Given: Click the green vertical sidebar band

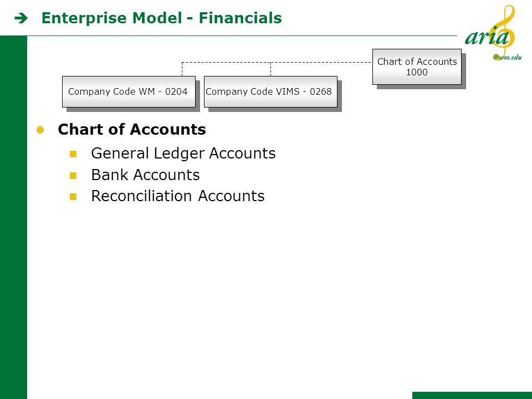Looking at the screenshot, I should [13, 217].
